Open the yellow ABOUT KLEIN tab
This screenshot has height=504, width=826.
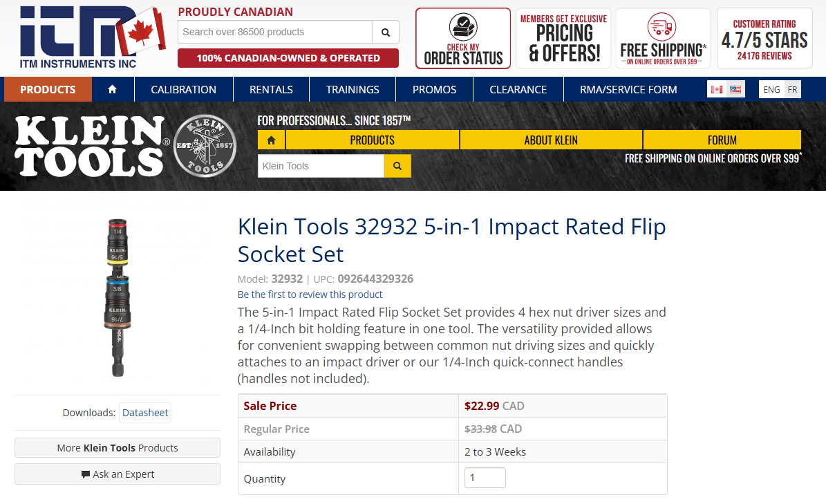pos(551,140)
